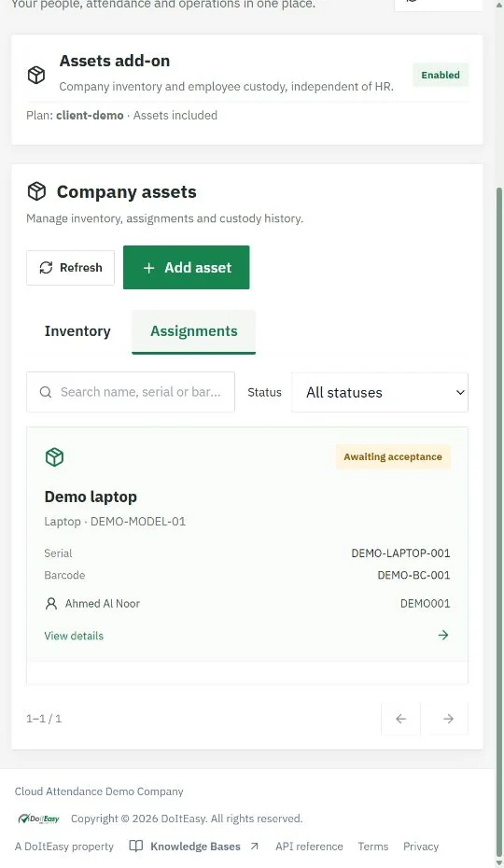
Task: Open the Privacy link
Action: click(420, 846)
